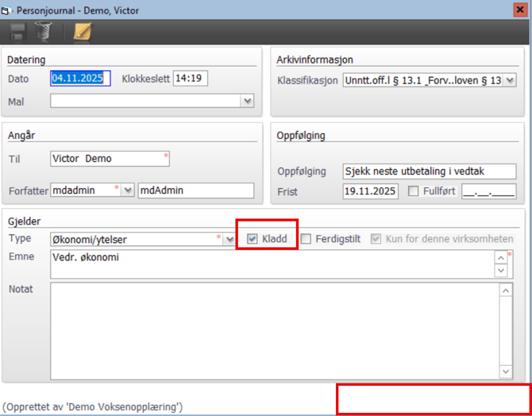Click inside the Notat text area

pyautogui.click(x=274, y=329)
